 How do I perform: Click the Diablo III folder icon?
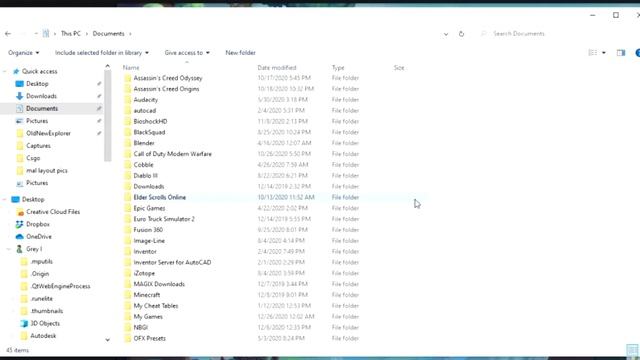point(128,176)
